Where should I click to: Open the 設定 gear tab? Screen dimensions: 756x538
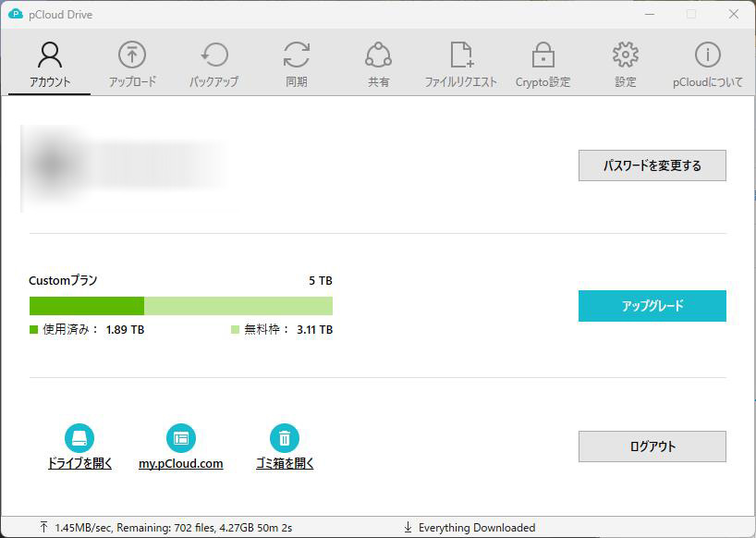tap(626, 64)
